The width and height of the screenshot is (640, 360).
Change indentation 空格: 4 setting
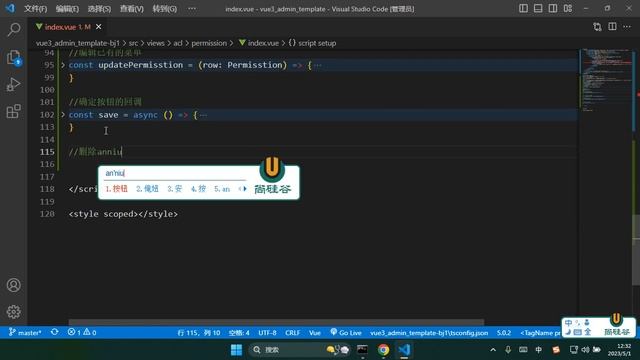coord(239,333)
